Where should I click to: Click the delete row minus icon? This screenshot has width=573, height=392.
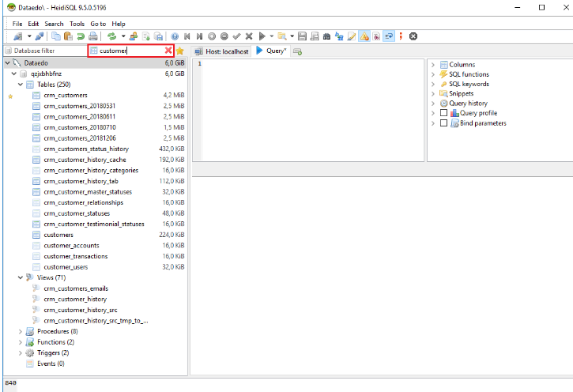coord(224,36)
